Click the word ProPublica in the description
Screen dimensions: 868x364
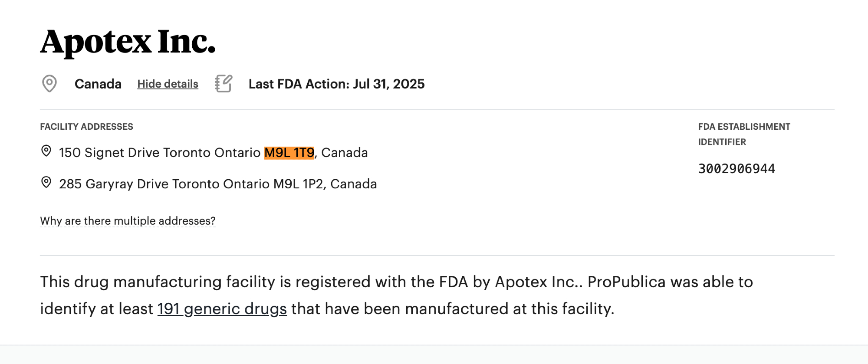click(x=626, y=282)
